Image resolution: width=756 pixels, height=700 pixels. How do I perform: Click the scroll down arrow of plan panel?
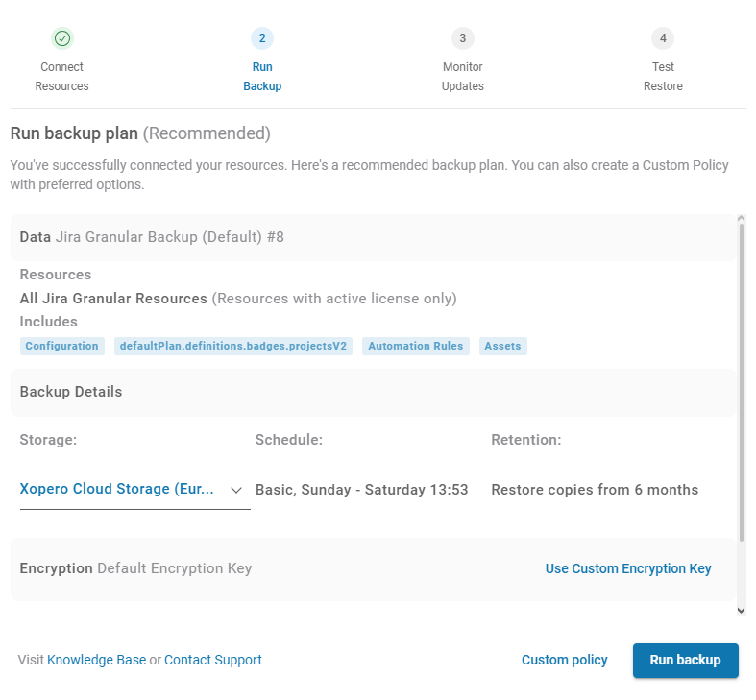click(741, 609)
